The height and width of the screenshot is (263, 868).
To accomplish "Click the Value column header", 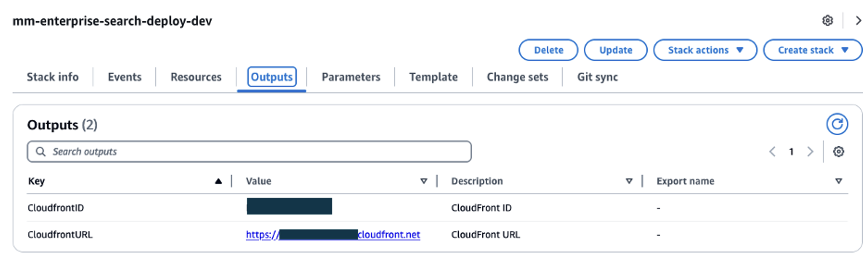I will 258,182.
